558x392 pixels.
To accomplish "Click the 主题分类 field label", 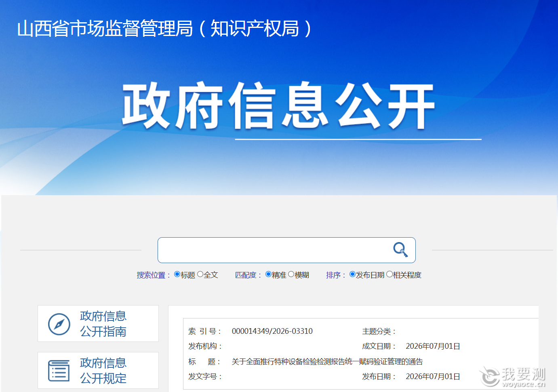I will click(379, 331).
